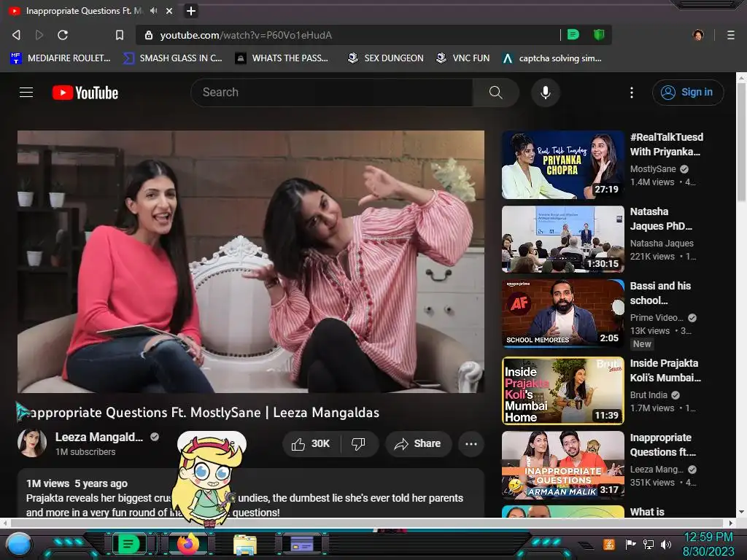Open MEDIAFIRE ROULETTE bookmark
The image size is (747, 560).
(x=61, y=58)
